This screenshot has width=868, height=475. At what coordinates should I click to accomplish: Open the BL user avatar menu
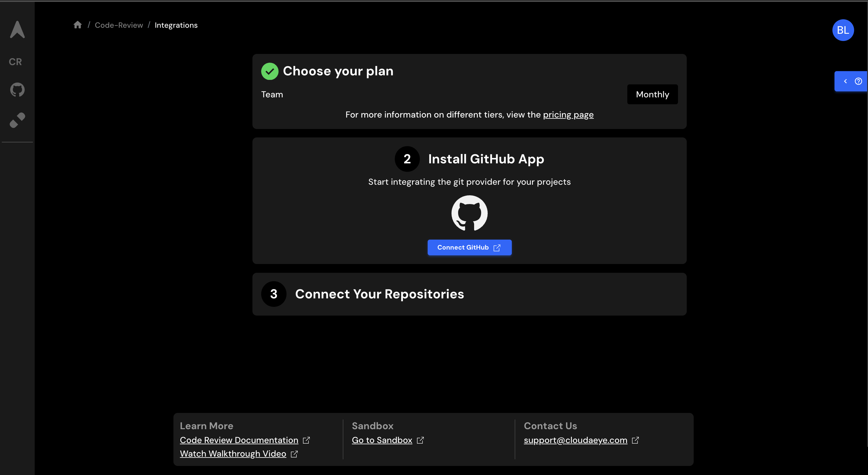pos(843,30)
